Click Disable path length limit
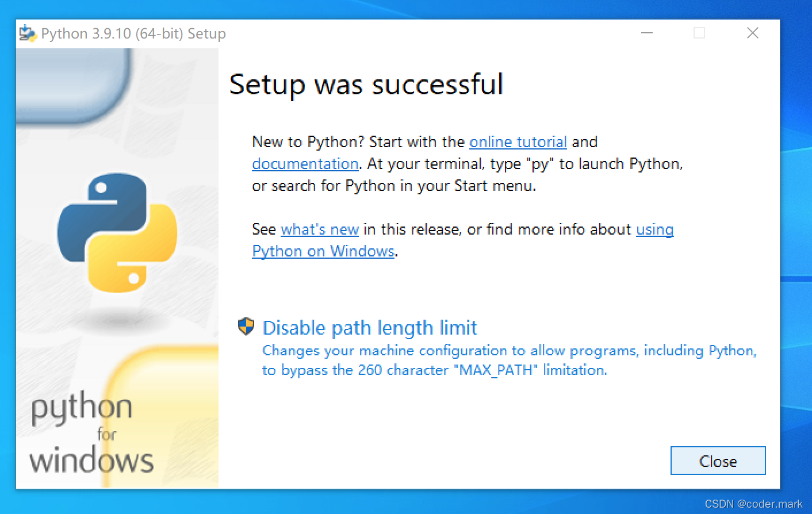The width and height of the screenshot is (812, 514). pos(370,328)
